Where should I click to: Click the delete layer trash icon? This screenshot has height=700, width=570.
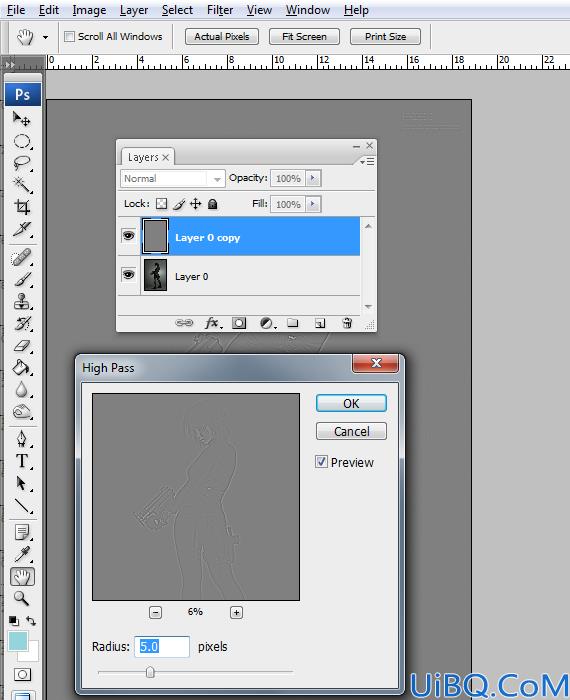[x=347, y=323]
